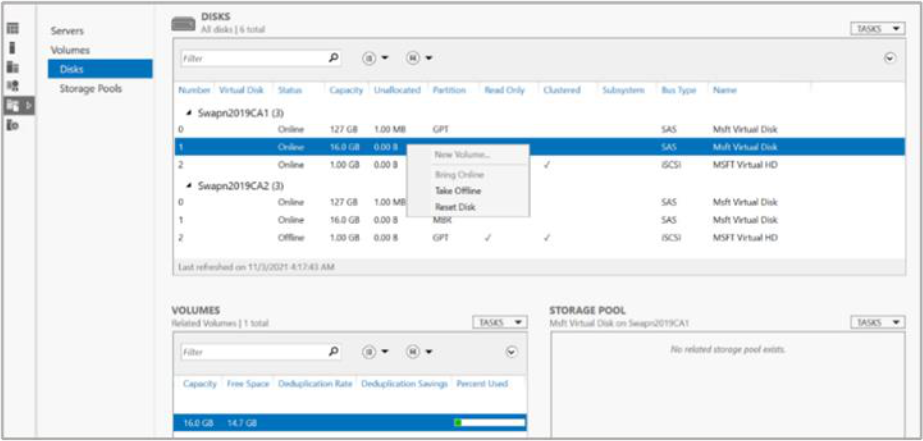Open the Dashboard icon in left sidebar

tap(13, 28)
